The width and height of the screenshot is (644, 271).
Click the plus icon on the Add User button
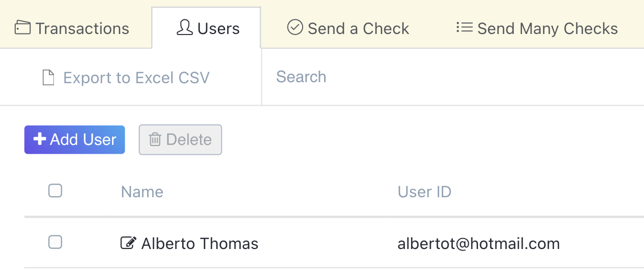[39, 139]
